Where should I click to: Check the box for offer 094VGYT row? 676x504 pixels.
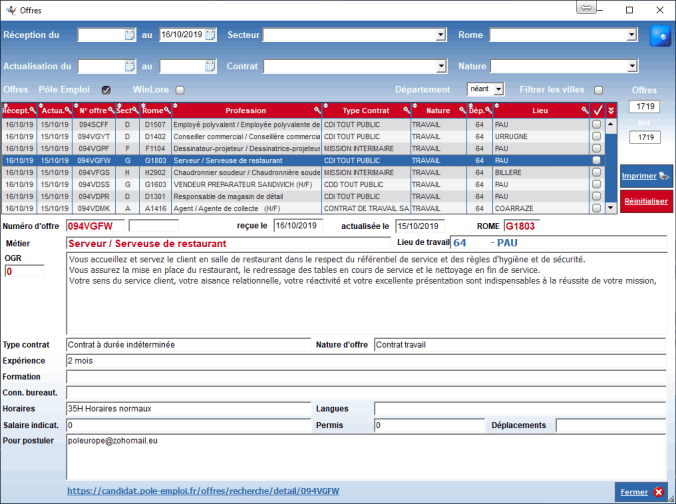(596, 136)
